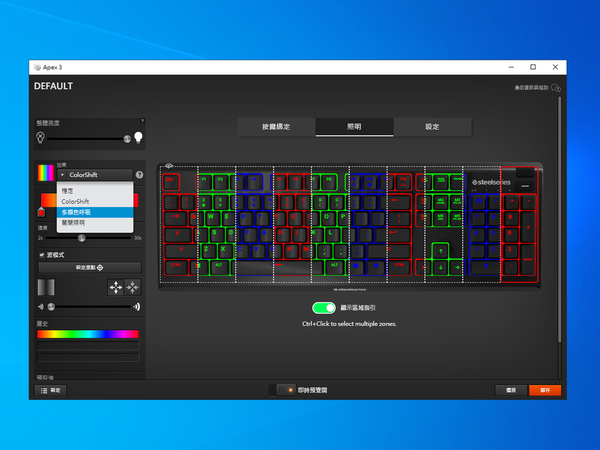Click the low speaker icon on the left panel
600x450 pixels.
click(x=41, y=306)
